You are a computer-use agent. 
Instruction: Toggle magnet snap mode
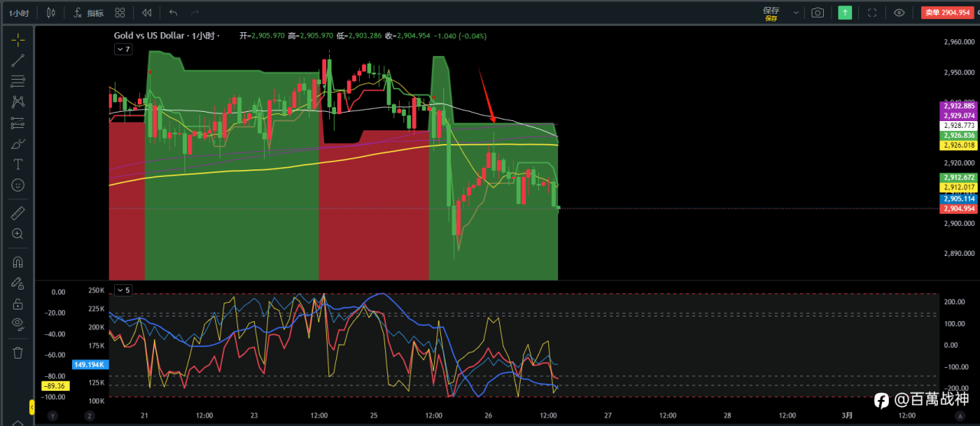coord(18,262)
